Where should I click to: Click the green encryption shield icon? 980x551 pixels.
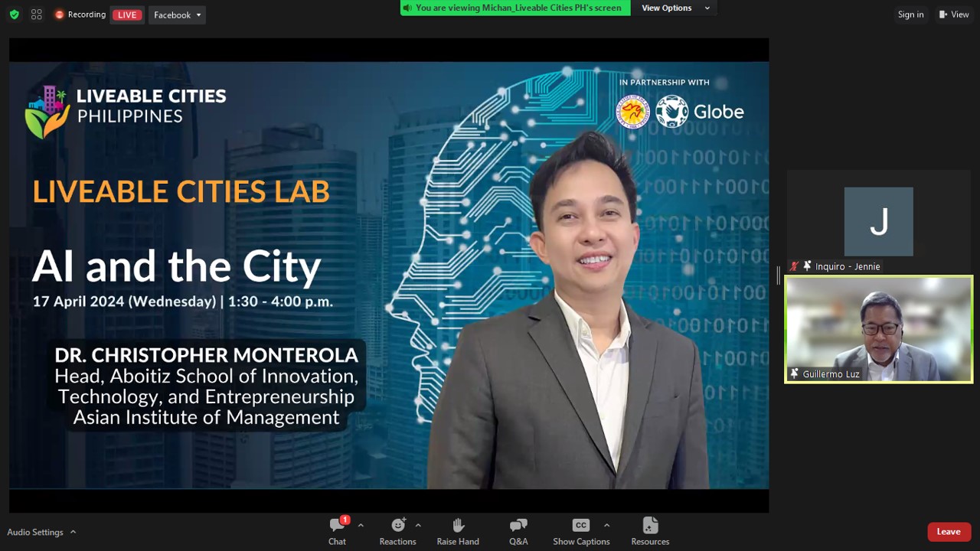point(14,15)
